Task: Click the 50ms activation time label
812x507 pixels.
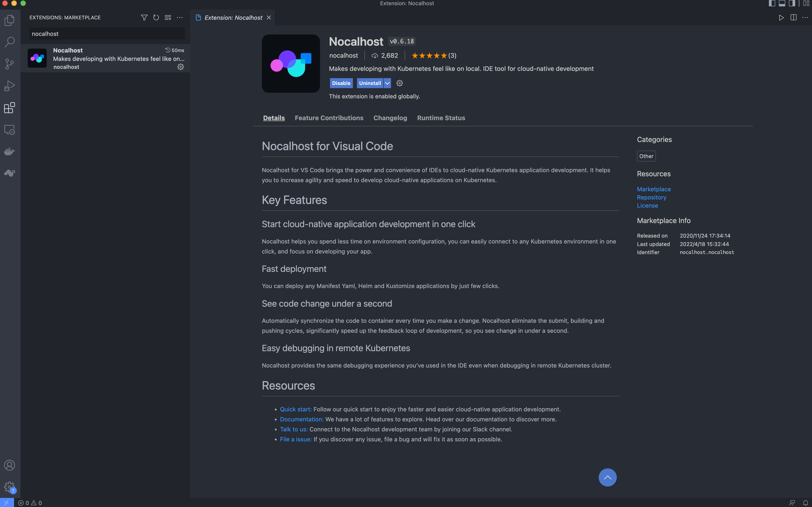Action: tap(175, 50)
